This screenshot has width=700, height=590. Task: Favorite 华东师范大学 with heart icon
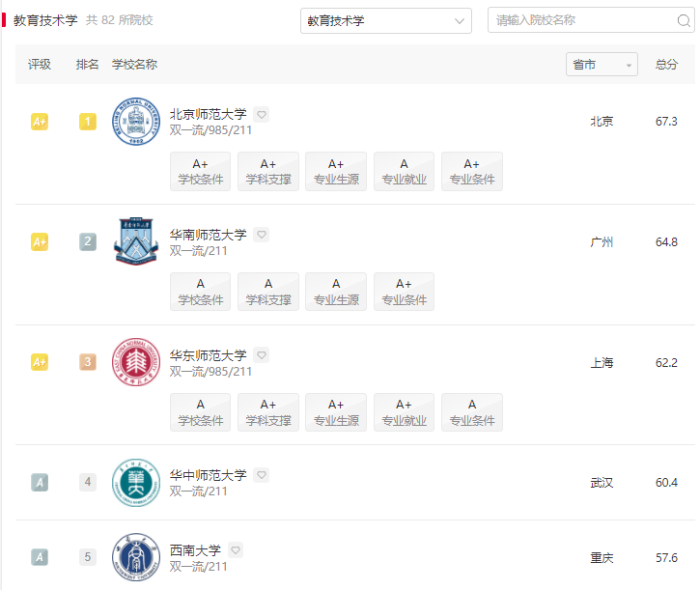point(261,355)
